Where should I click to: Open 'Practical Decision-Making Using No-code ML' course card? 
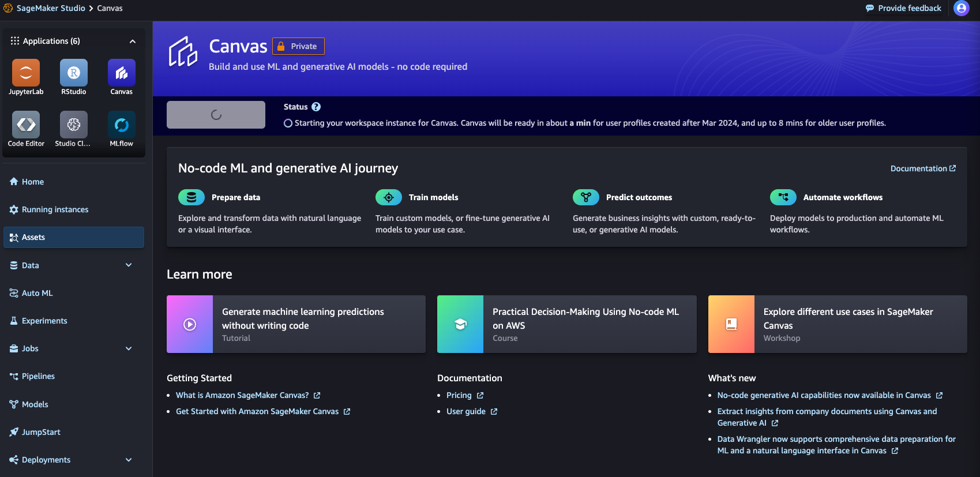pyautogui.click(x=567, y=324)
